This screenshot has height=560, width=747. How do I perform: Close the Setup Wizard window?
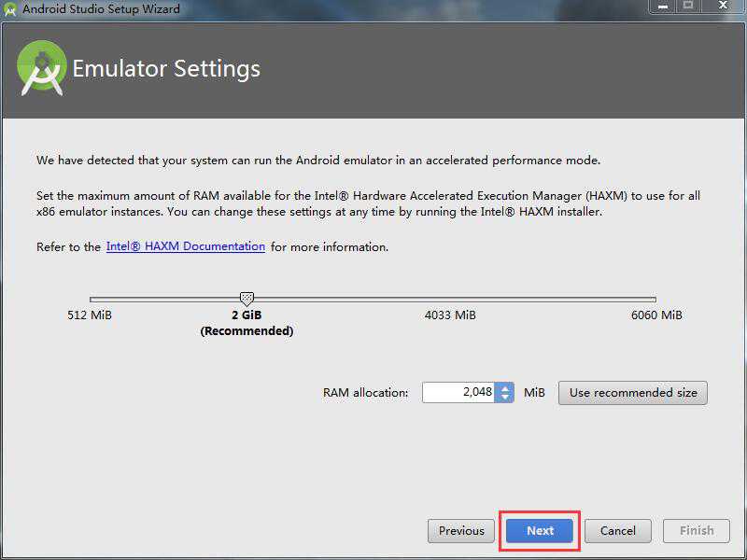click(x=723, y=7)
